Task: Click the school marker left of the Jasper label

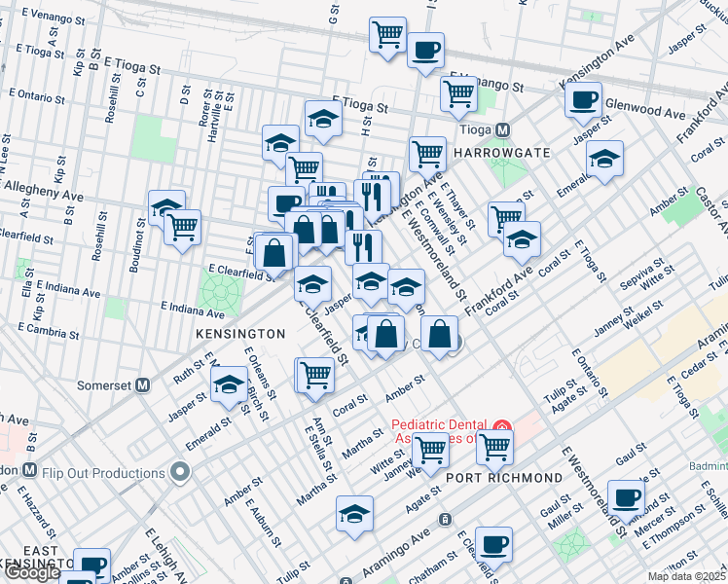Action: point(312,284)
